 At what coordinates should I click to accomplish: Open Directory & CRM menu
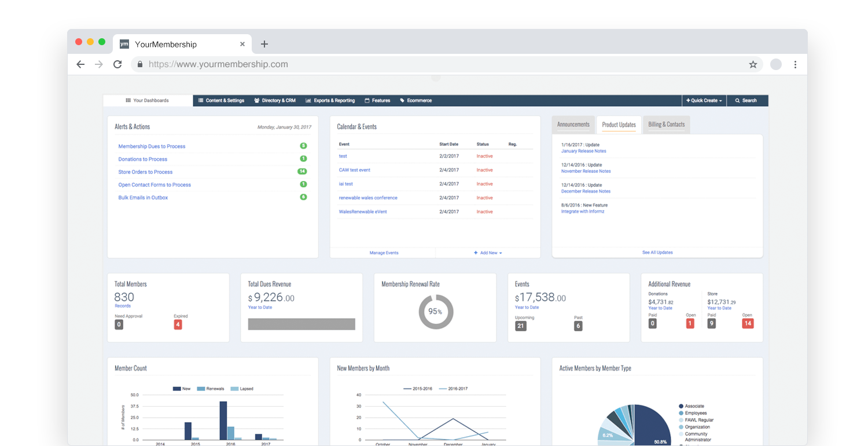coord(275,100)
